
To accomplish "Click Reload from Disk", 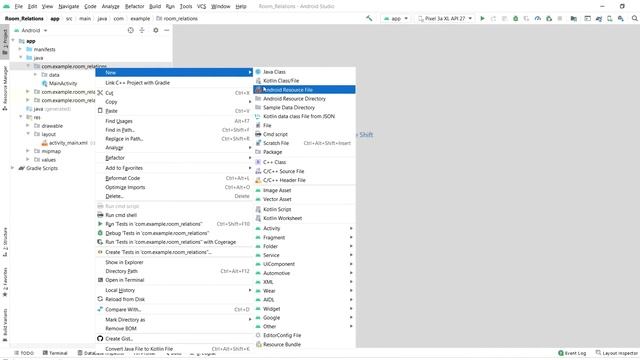I will [x=174, y=299].
